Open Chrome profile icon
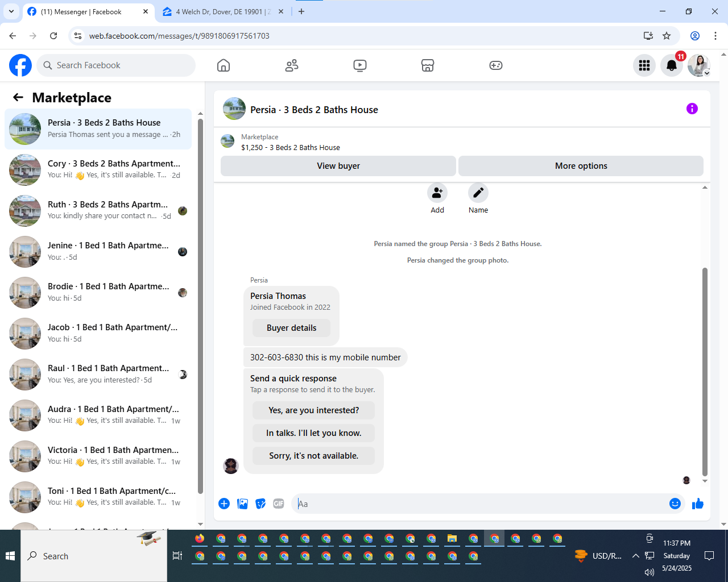728x582 pixels. 695,36
